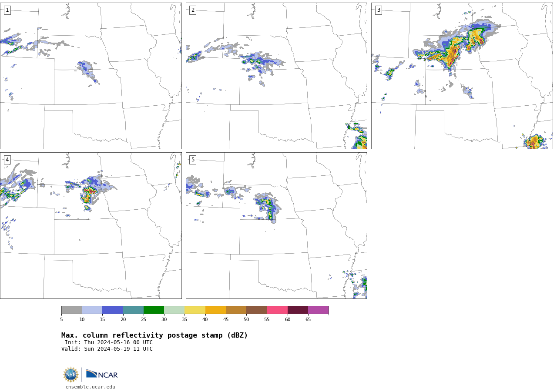Click the light blue 10-15 dBZ swatch
Screen dimensions: 557x392
92,310
